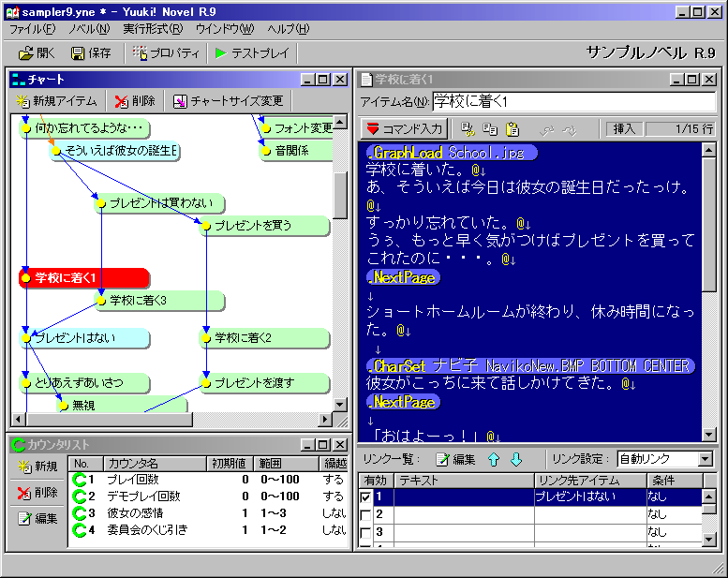Select the chart node プレゼントを渡す
728x578 pixels.
(264, 383)
